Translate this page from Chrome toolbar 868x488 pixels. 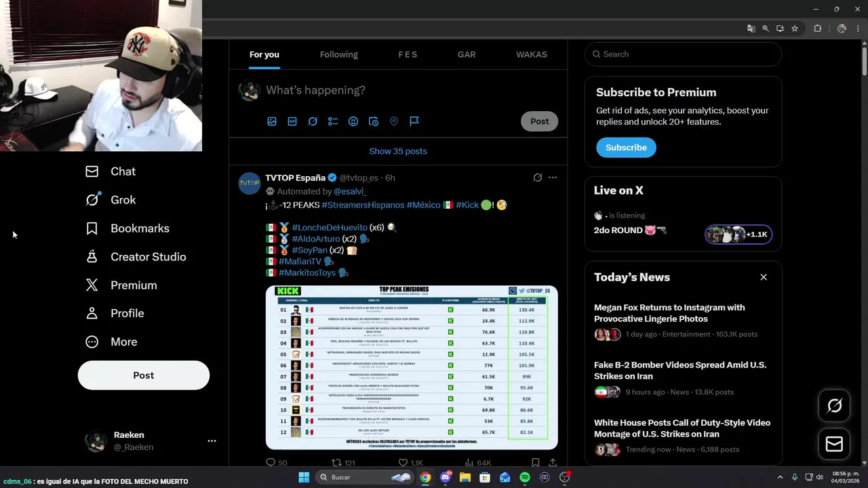(x=751, y=28)
